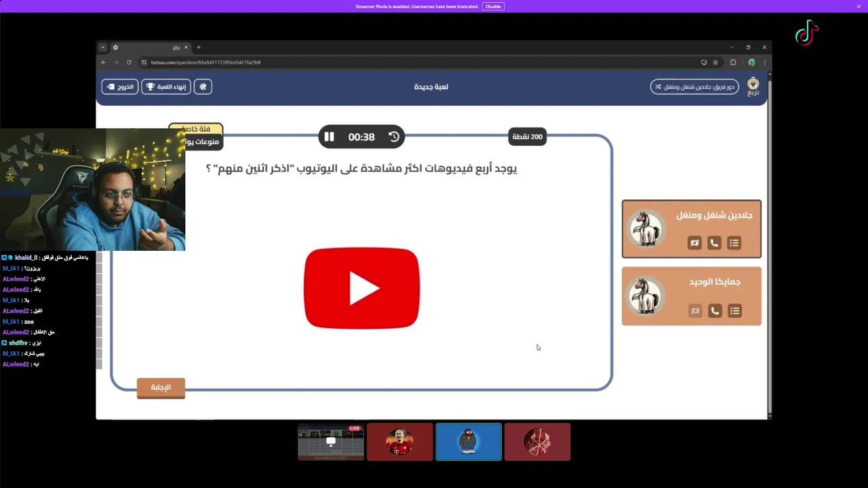Click the site info icon in address bar
This screenshot has width=868, height=488.
[x=144, y=62]
